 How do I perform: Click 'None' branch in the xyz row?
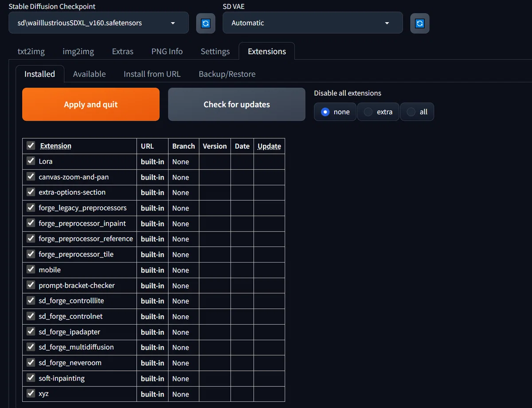pos(180,394)
